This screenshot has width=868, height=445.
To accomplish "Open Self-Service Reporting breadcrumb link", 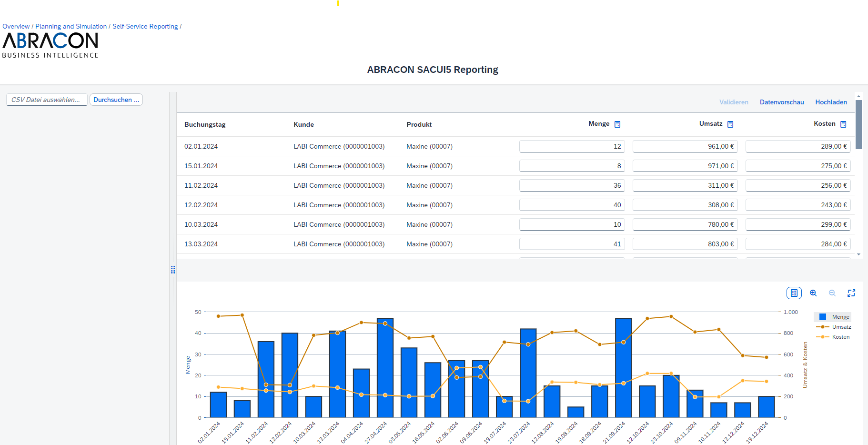I will 145,26.
